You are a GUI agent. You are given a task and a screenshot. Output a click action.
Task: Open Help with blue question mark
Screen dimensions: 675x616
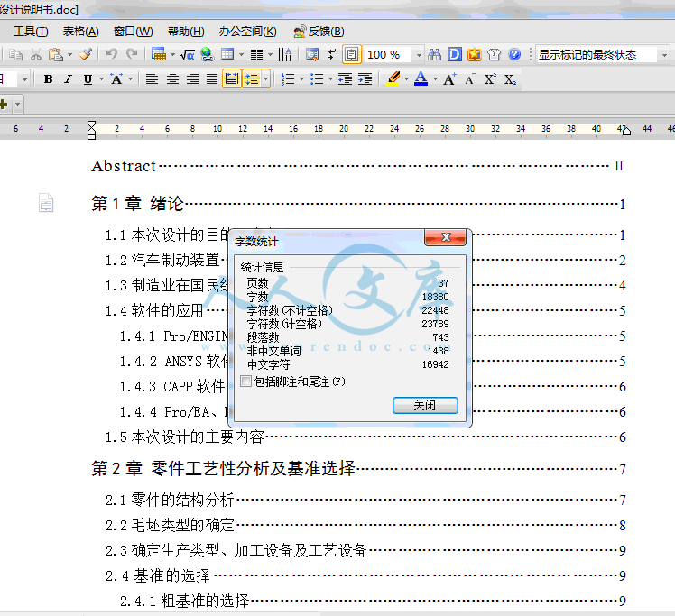click(514, 55)
